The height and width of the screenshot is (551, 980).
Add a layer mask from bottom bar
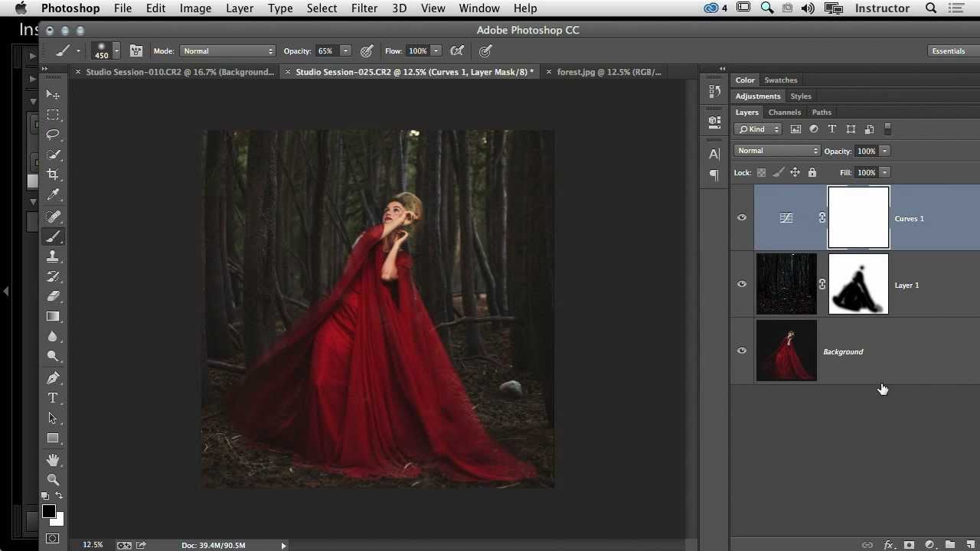[x=910, y=545]
